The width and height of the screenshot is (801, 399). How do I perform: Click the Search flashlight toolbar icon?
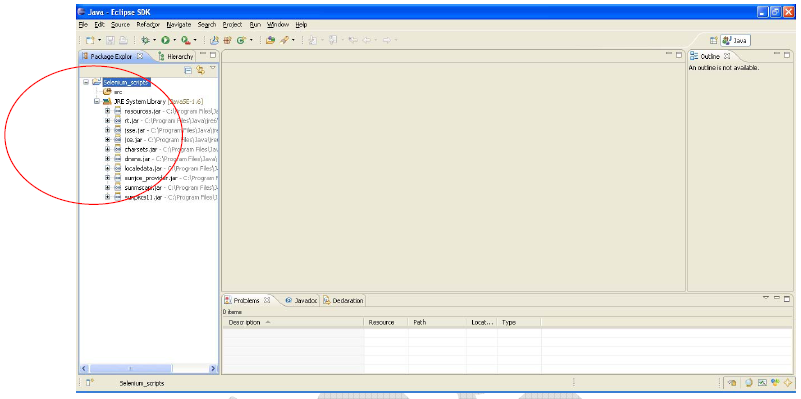[x=284, y=40]
